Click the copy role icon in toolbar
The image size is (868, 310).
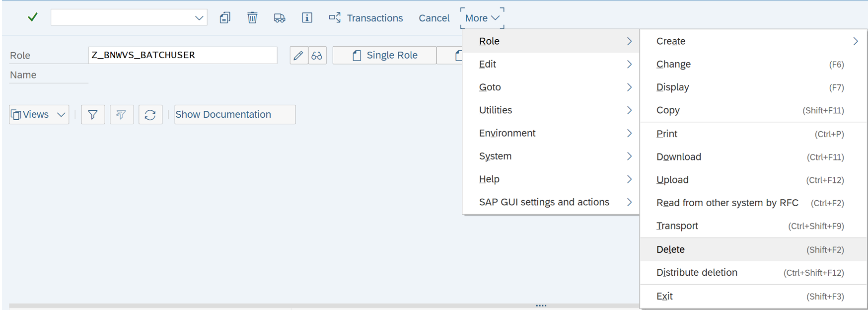(225, 18)
